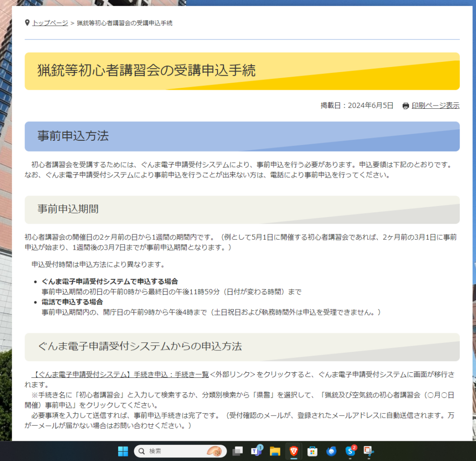Open the ぐんま電子申請受付システム 手続き一覧 link

pos(120,374)
